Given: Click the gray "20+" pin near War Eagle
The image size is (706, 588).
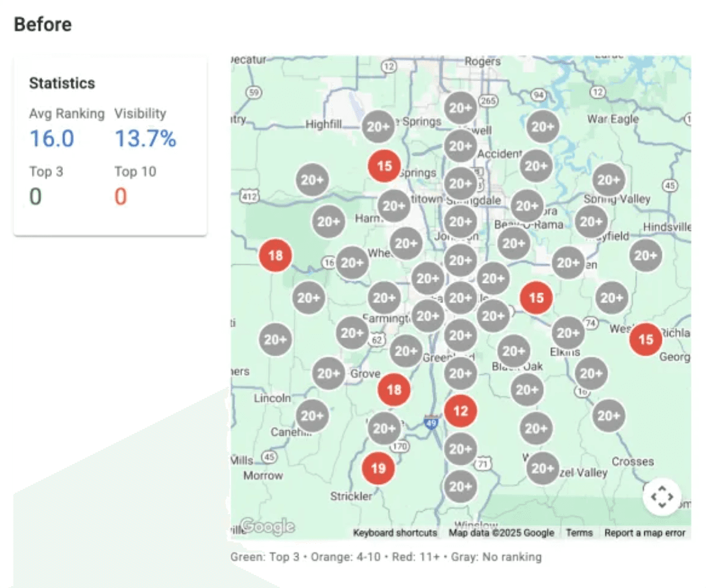Looking at the screenshot, I should click(542, 127).
